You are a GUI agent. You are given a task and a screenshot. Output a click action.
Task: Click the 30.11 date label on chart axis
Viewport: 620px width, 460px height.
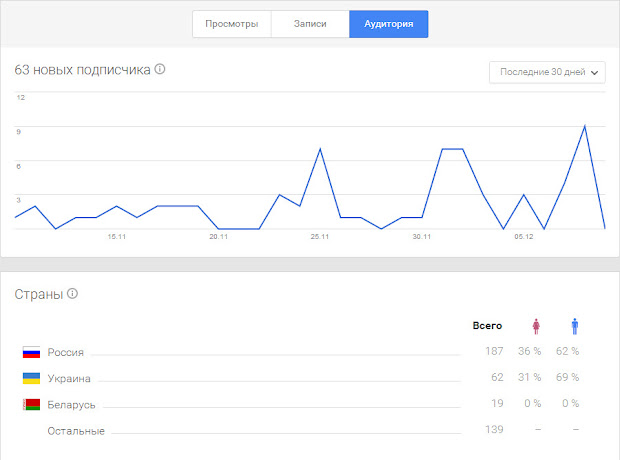click(x=422, y=237)
